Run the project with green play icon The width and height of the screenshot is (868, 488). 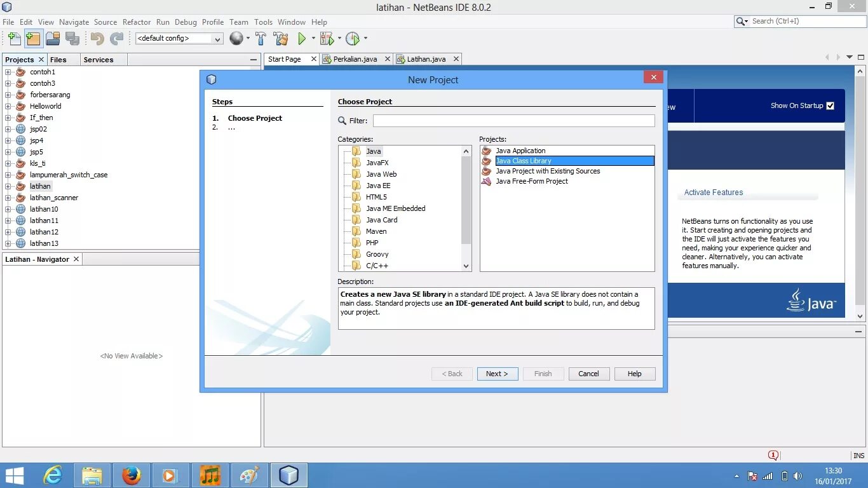point(302,39)
